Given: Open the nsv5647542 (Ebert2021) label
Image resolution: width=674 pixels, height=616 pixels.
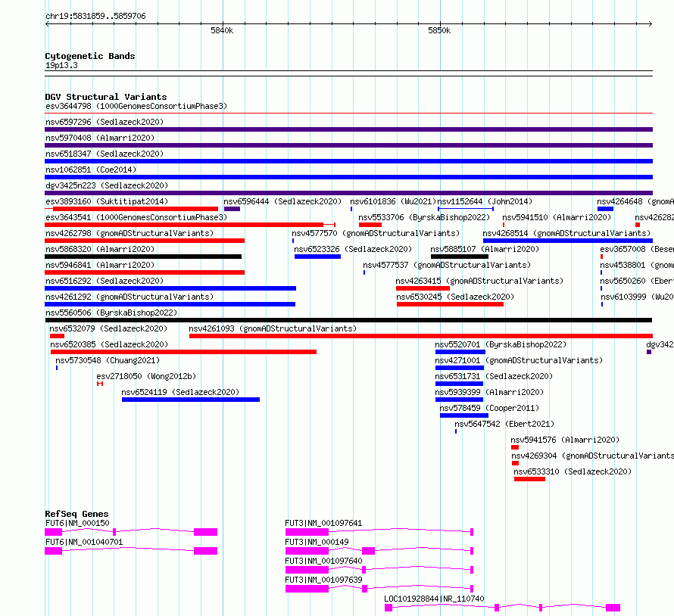Looking at the screenshot, I should (x=504, y=424).
